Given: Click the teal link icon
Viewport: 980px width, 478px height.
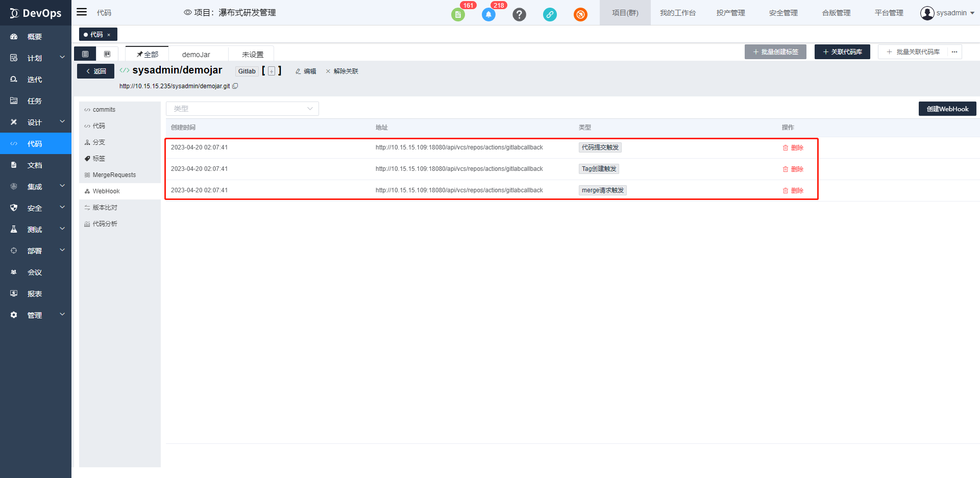Looking at the screenshot, I should (x=550, y=14).
